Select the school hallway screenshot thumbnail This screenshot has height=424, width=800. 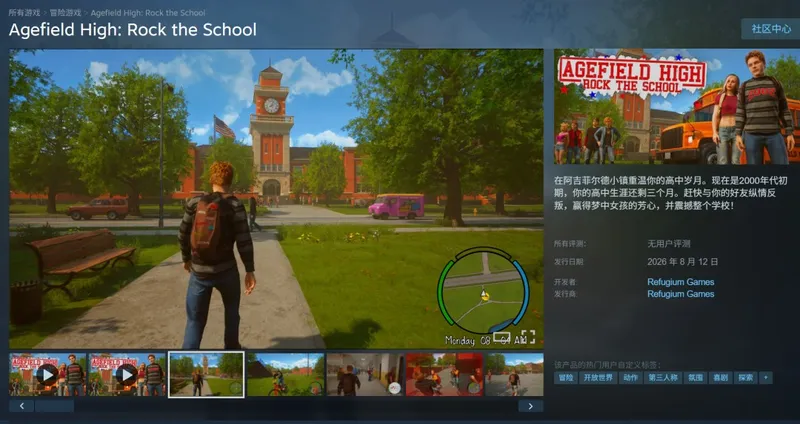click(x=365, y=375)
